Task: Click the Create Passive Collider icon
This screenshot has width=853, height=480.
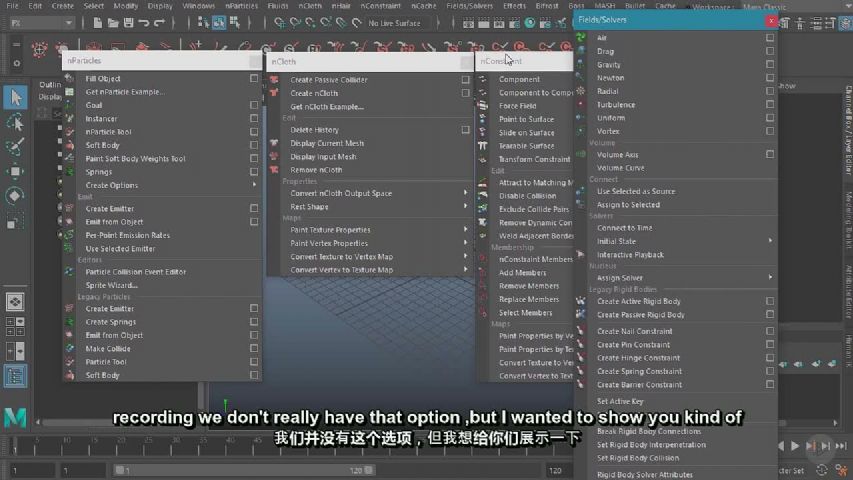Action: 274,79
